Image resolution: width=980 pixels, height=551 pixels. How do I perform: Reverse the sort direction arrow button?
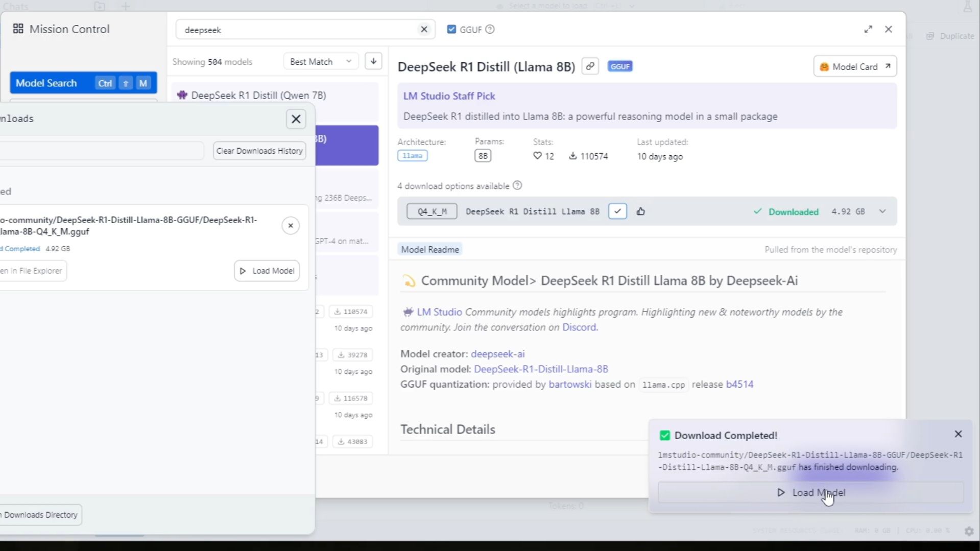click(374, 61)
